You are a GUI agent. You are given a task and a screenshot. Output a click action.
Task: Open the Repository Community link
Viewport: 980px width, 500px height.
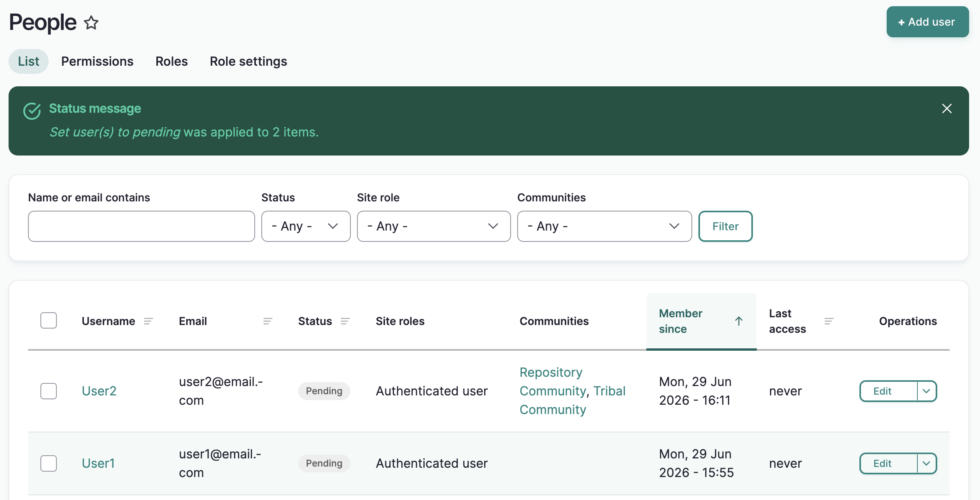pos(553,381)
